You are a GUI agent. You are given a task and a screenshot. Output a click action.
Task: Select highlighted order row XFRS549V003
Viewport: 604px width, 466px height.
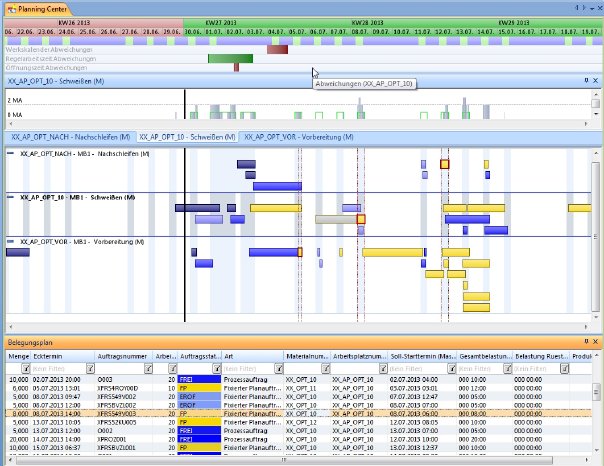(x=299, y=414)
